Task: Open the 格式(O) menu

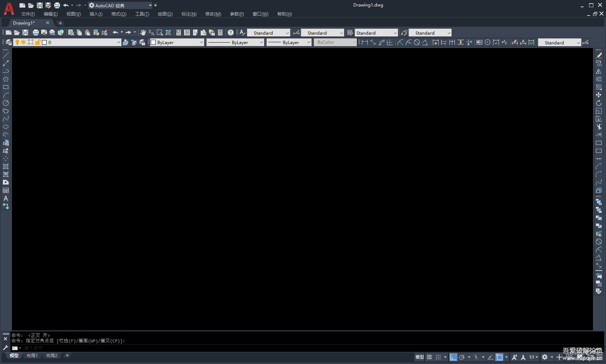Action: pos(119,14)
